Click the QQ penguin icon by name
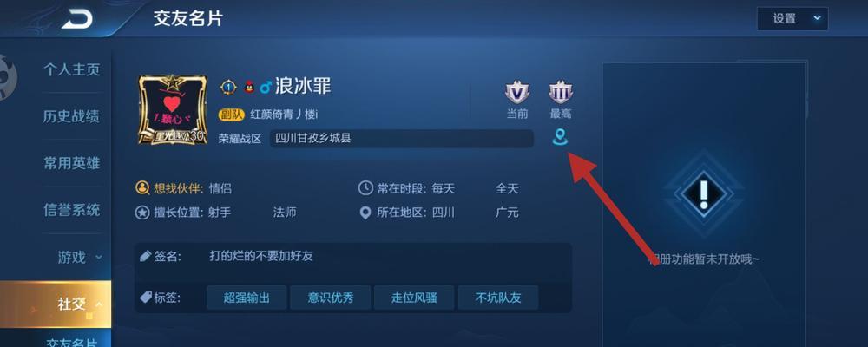868x347 pixels. tap(249, 87)
